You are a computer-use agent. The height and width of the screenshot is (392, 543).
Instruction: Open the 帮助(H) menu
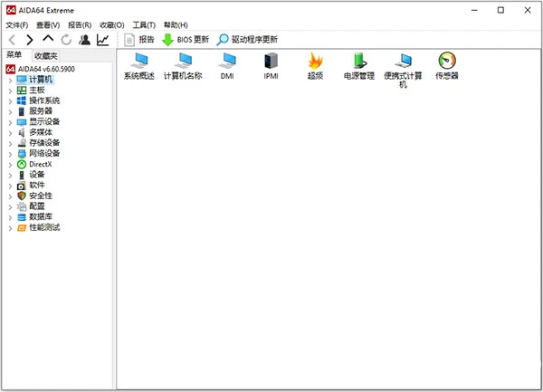[x=176, y=25]
